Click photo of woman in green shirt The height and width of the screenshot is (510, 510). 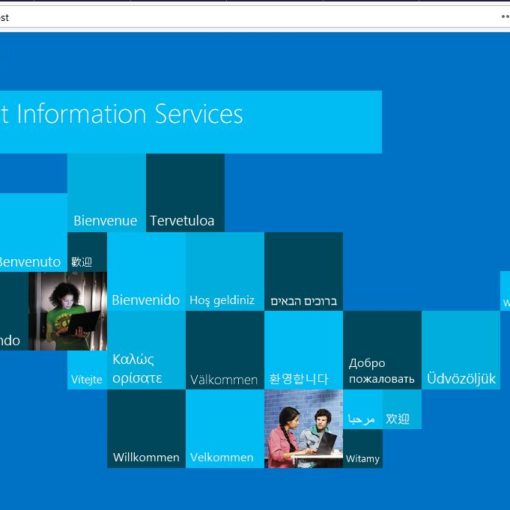pos(68,311)
